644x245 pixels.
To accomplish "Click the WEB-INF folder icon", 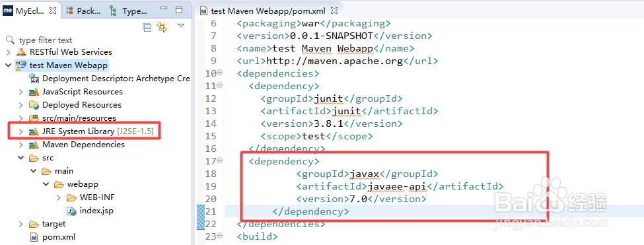I will click(x=72, y=197).
